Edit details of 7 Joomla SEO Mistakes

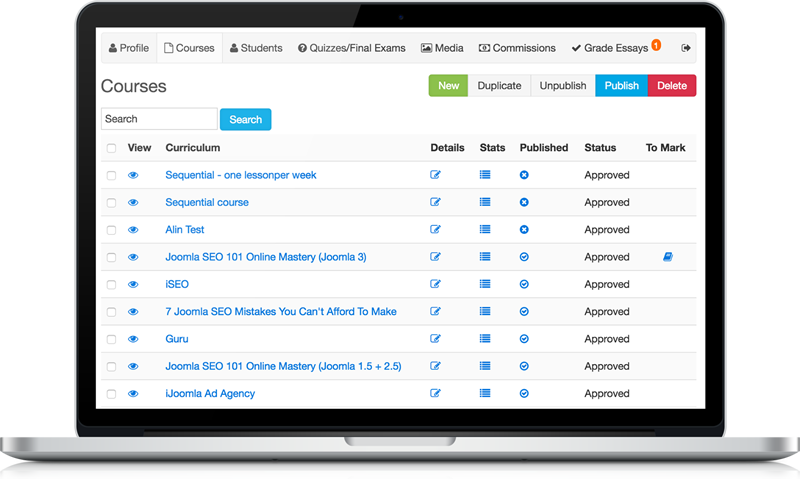click(435, 311)
